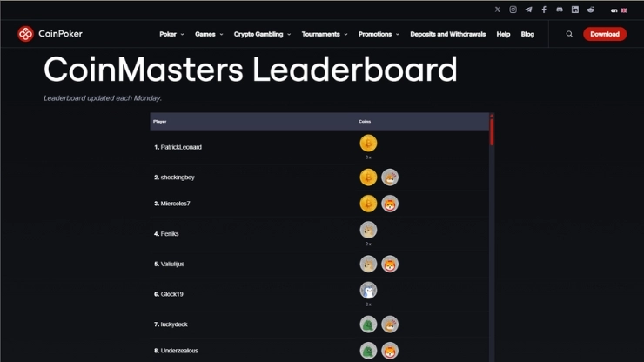Open the Telegram social link
Viewport: 644px width, 362px height.
(x=528, y=10)
